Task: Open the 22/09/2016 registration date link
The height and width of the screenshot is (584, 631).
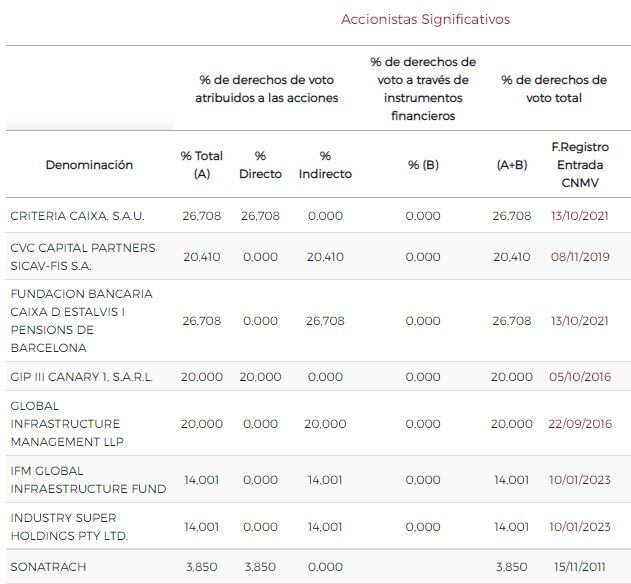Action: pos(579,424)
